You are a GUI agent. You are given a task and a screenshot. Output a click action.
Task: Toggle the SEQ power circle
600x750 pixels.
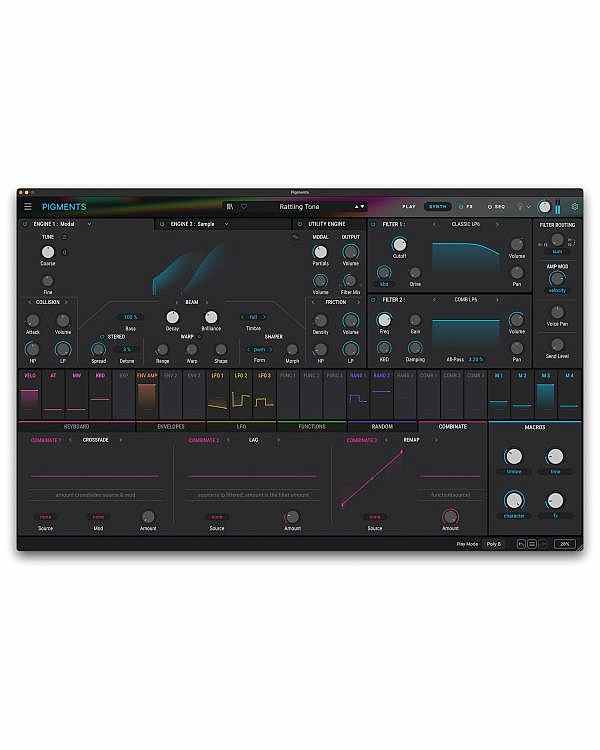(489, 207)
